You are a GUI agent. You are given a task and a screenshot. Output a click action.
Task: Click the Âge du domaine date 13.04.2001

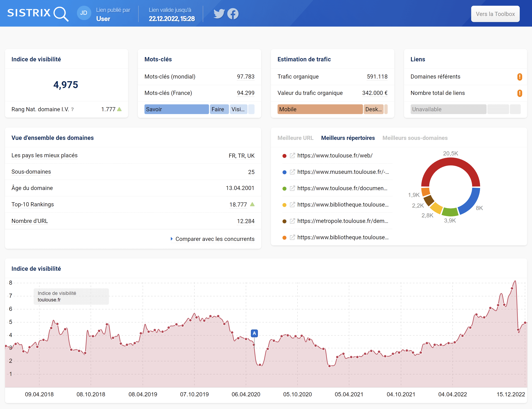point(240,188)
